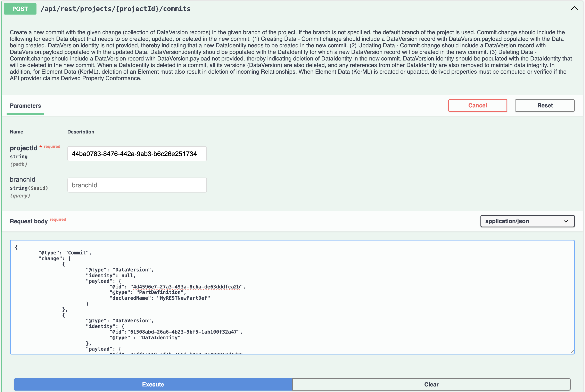Click the Request body required label
Viewport: 585px width, 392px height.
[58, 219]
